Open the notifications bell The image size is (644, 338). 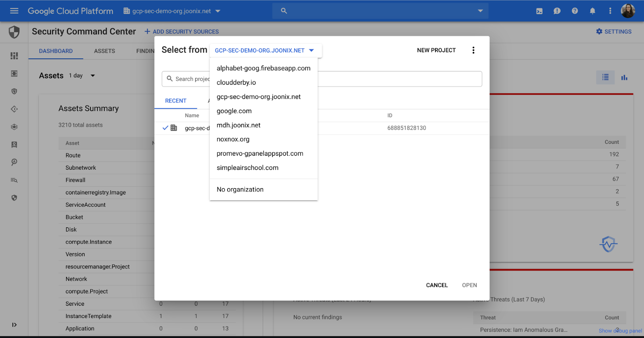pyautogui.click(x=592, y=11)
